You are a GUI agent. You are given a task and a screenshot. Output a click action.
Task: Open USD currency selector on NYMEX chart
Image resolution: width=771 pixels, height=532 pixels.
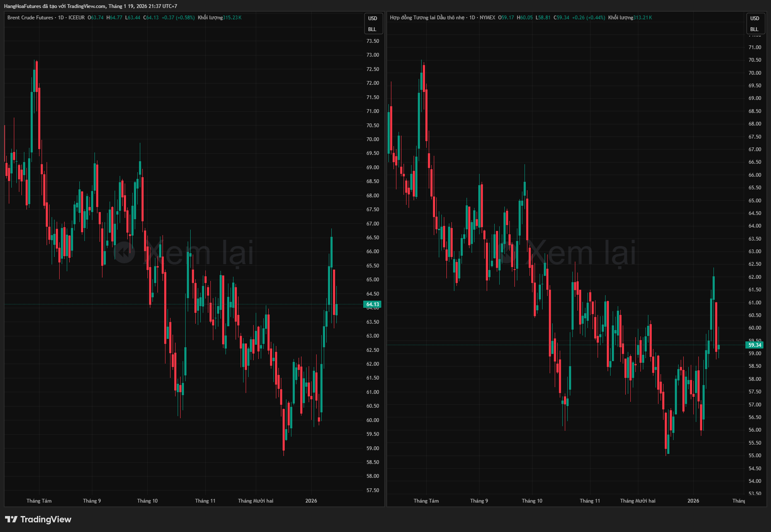[x=755, y=18]
